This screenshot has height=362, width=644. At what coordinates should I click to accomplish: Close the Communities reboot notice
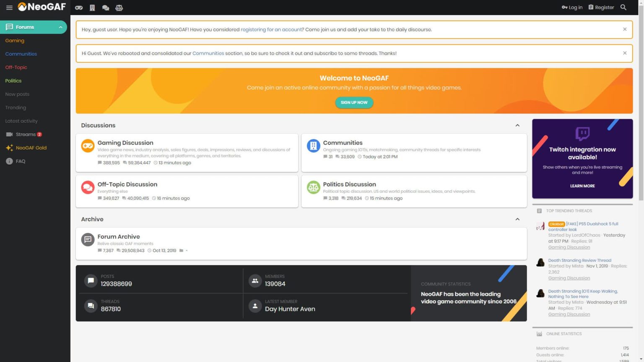click(x=625, y=53)
